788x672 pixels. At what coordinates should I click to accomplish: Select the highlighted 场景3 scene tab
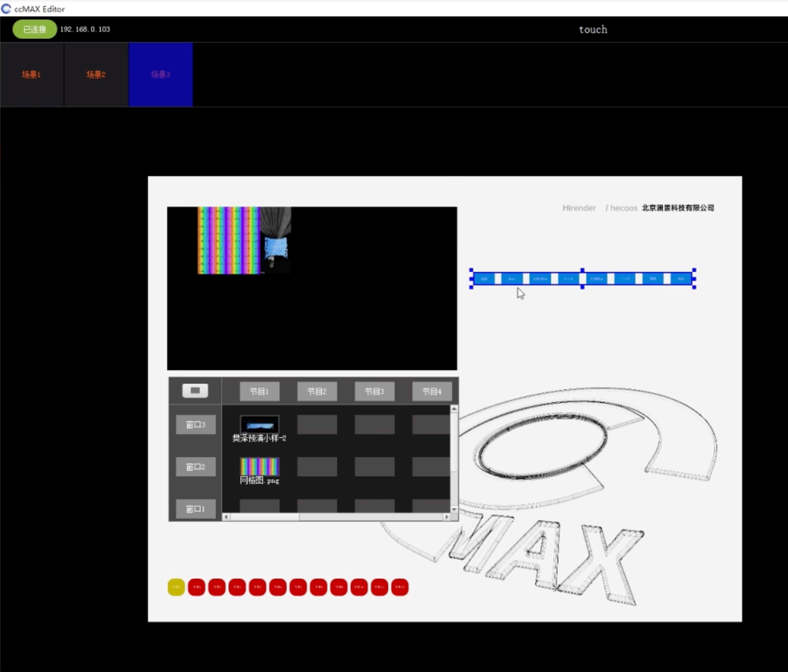pyautogui.click(x=160, y=74)
